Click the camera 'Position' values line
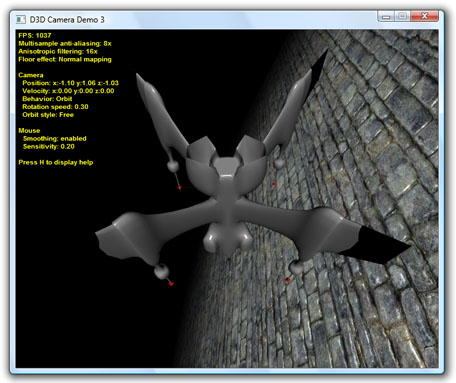Image resolution: width=456 pixels, height=383 pixels. pyautogui.click(x=70, y=83)
